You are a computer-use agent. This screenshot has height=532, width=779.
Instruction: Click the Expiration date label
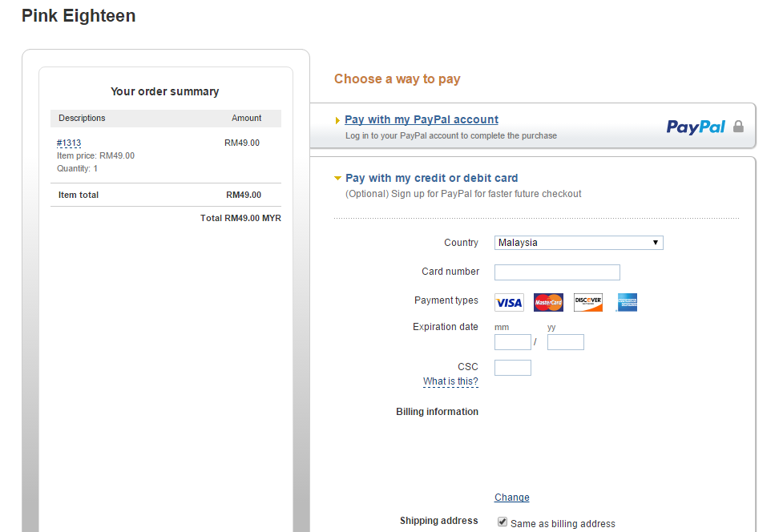coord(445,327)
